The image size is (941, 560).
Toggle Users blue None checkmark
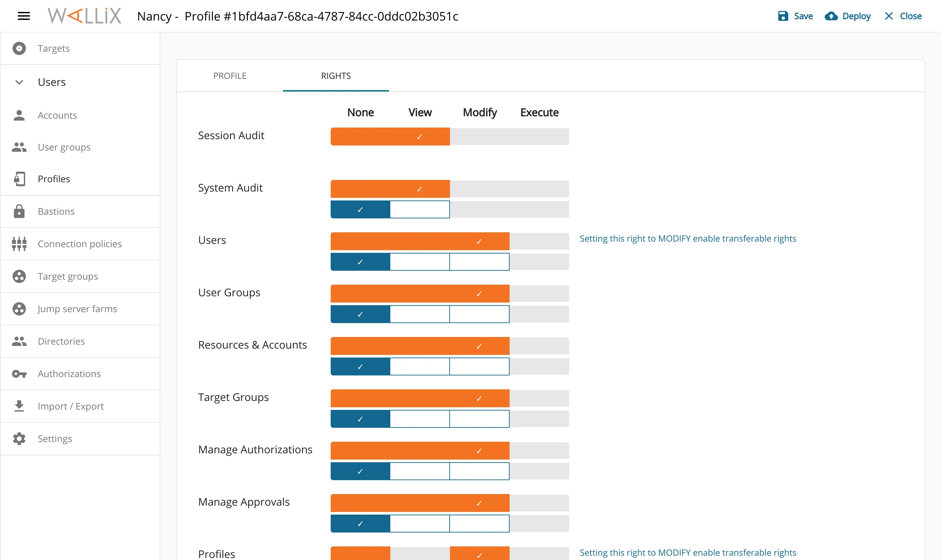click(360, 262)
